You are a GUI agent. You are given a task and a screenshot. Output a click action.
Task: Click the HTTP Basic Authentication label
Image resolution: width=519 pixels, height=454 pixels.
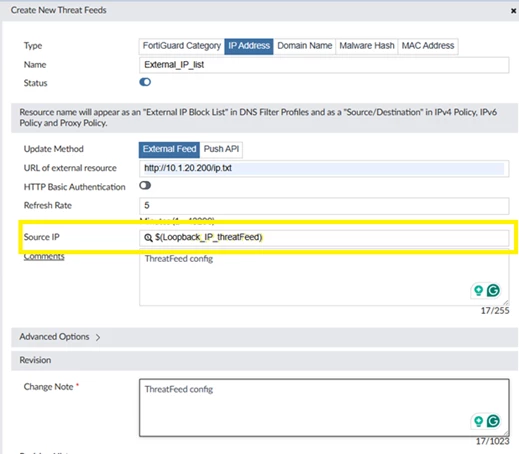[x=75, y=187]
